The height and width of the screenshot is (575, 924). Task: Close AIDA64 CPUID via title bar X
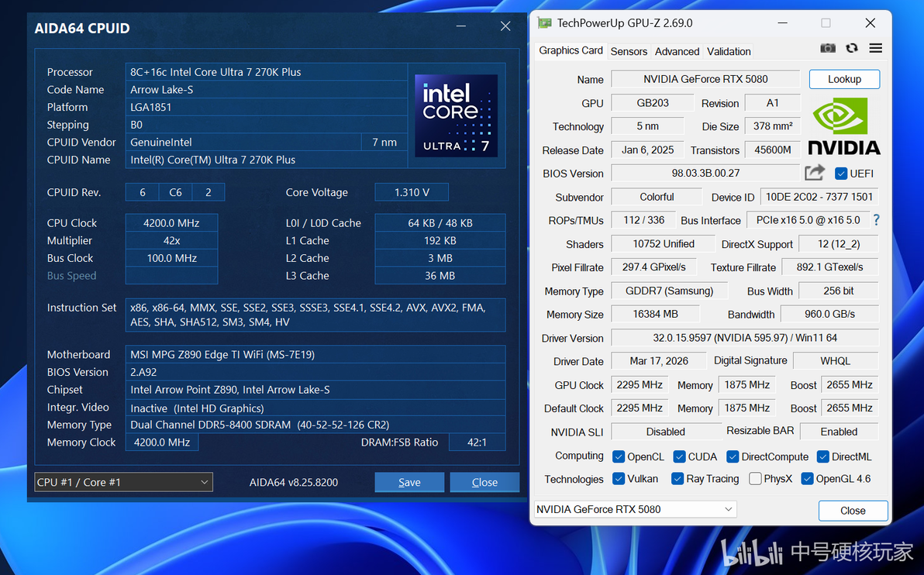pos(505,26)
